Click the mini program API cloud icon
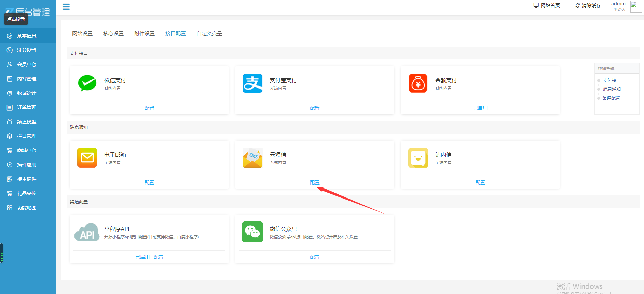Screen dimensions: 644x294 [87, 232]
